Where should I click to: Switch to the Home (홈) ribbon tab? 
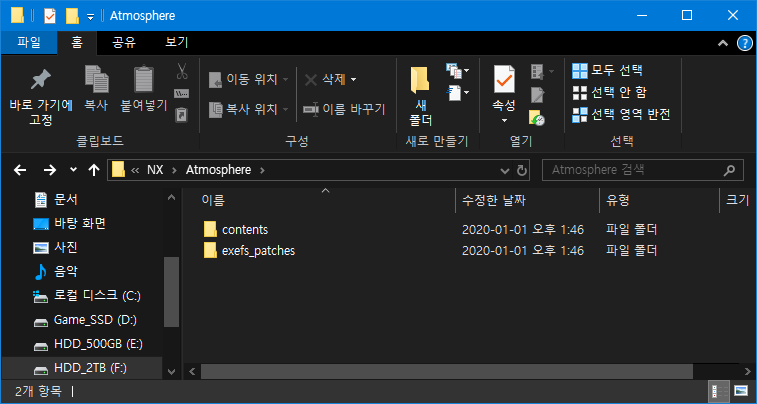(x=77, y=43)
